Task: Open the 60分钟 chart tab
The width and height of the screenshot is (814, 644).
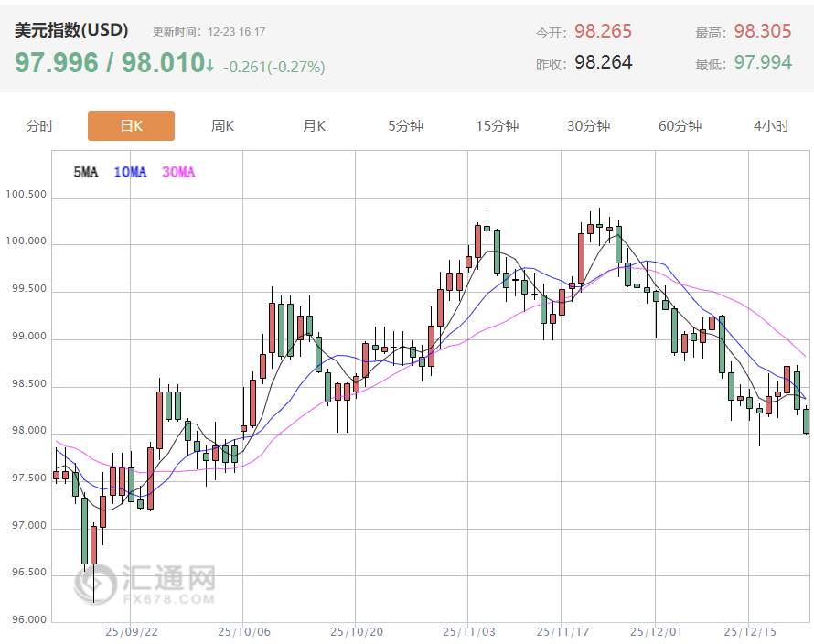Action: coord(680,126)
